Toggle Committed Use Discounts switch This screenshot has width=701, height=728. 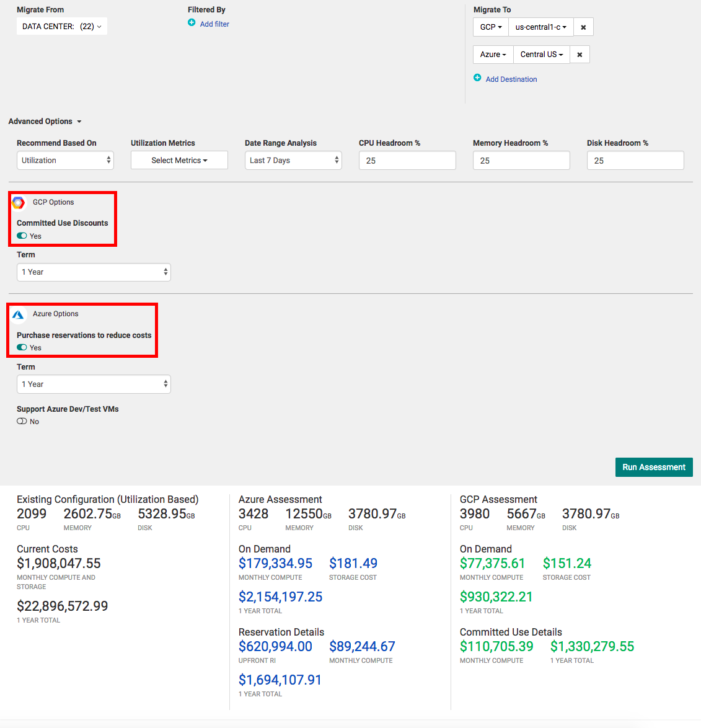click(22, 236)
